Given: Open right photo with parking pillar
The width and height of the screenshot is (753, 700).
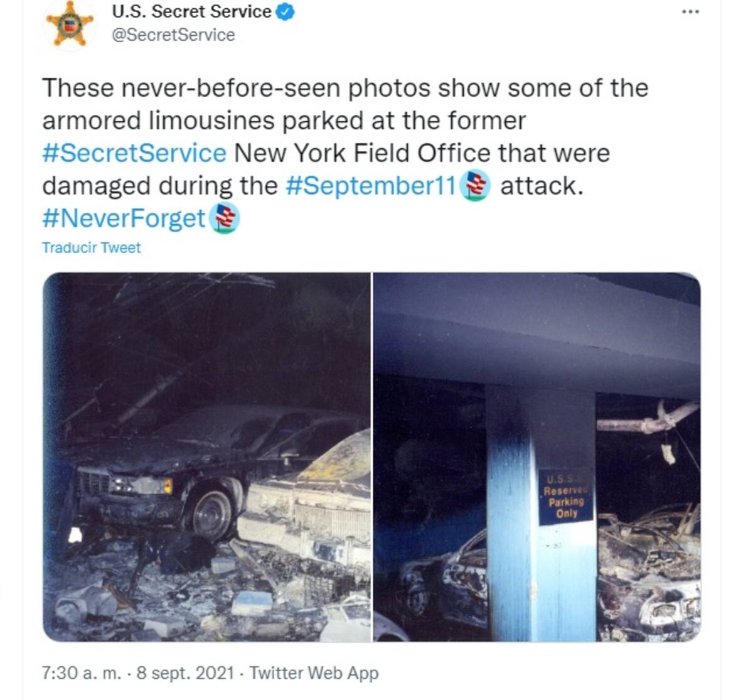Looking at the screenshot, I should coord(537,457).
